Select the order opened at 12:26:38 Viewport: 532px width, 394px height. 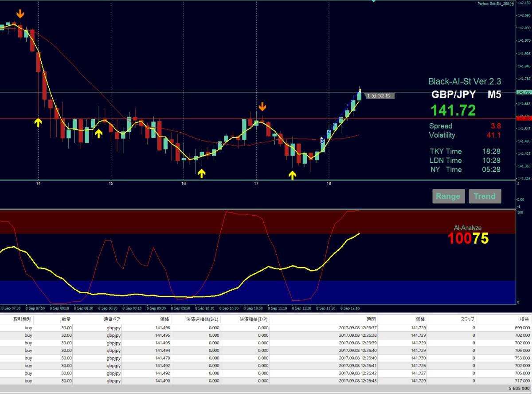point(266,335)
